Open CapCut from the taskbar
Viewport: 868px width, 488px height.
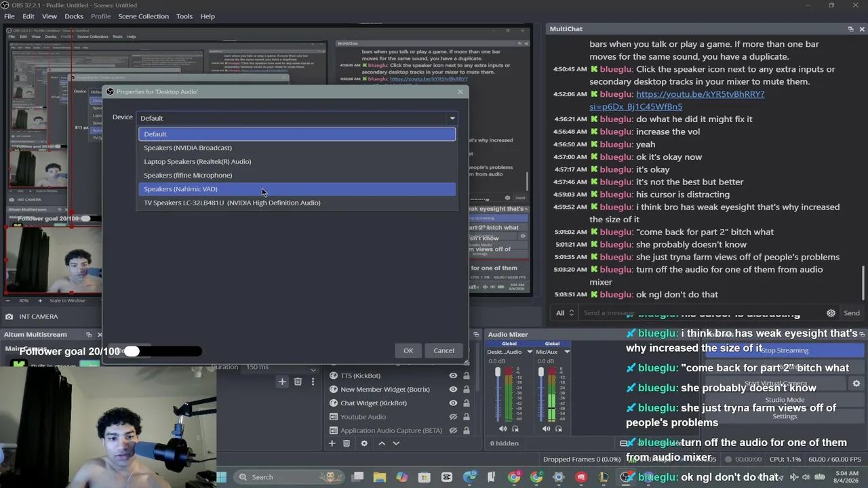[446, 477]
